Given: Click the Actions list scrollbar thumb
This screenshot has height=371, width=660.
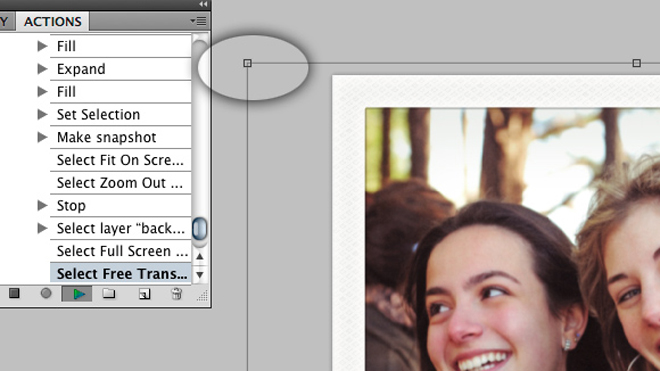Looking at the screenshot, I should [200, 229].
